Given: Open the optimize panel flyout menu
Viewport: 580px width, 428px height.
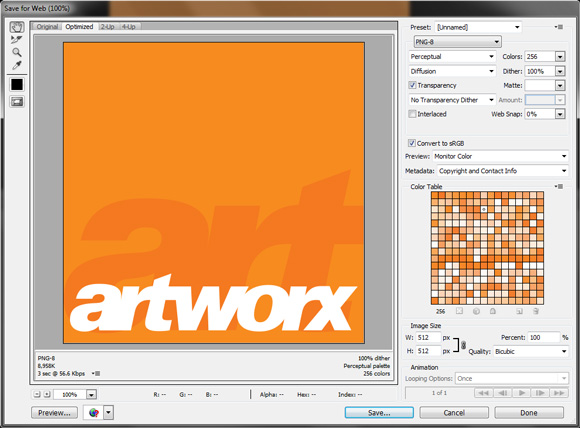Looking at the screenshot, I should pos(559,27).
